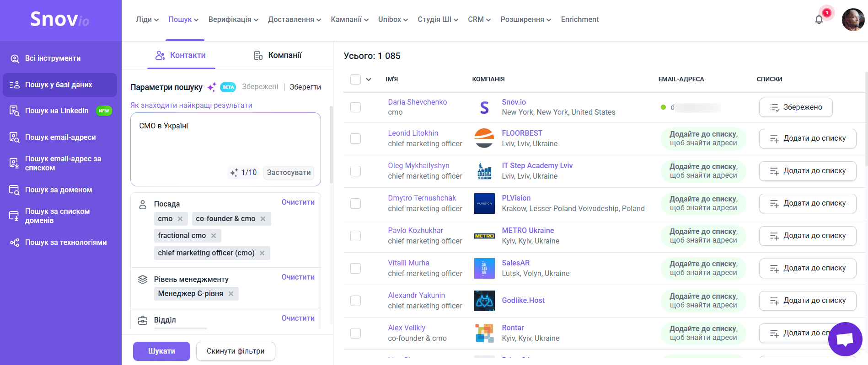This screenshot has height=365, width=868.
Task: Remove 'chief marketing officer (cmo)' tag
Action: click(x=262, y=253)
